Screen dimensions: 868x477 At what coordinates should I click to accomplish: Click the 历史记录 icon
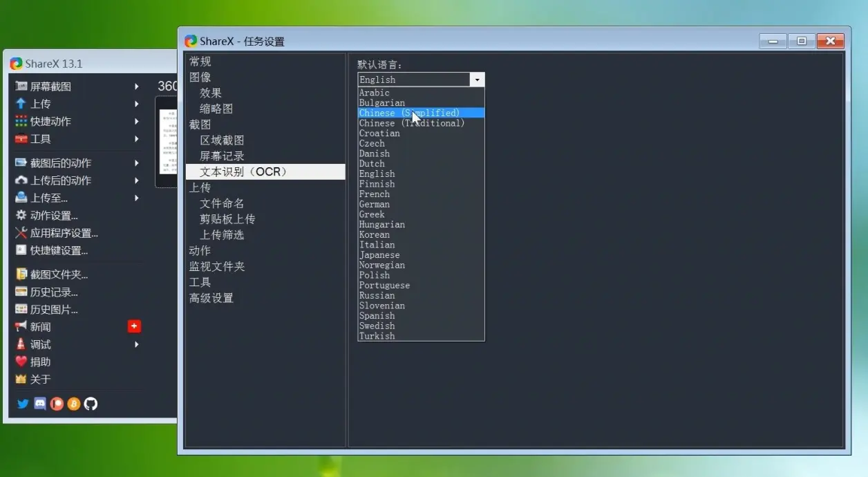21,292
